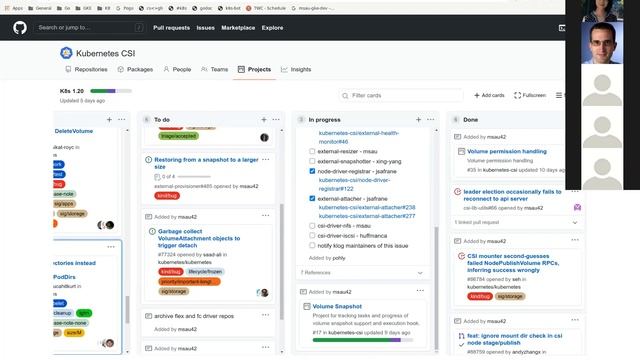Toggle external-snapshotter - xing-yang checkbox
This screenshot has height=360, width=640.
tap(312, 162)
